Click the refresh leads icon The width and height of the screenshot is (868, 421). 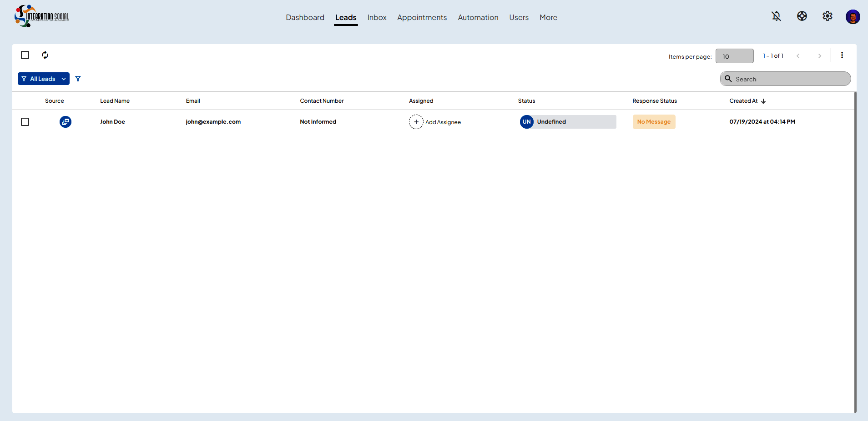click(45, 55)
